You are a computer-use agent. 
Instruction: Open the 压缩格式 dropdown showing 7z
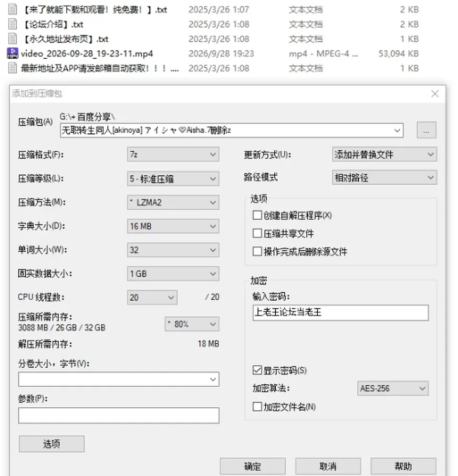[173, 155]
